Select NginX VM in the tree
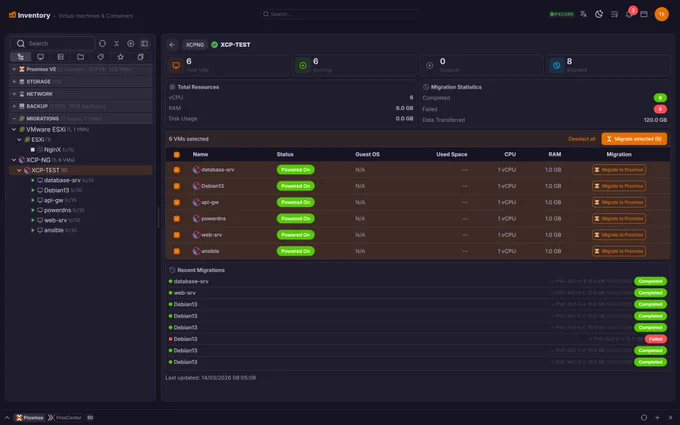 pyautogui.click(x=52, y=150)
